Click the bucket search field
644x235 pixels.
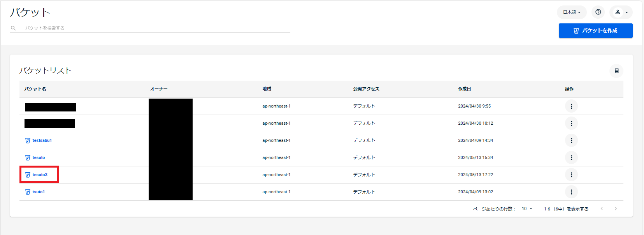point(156,28)
